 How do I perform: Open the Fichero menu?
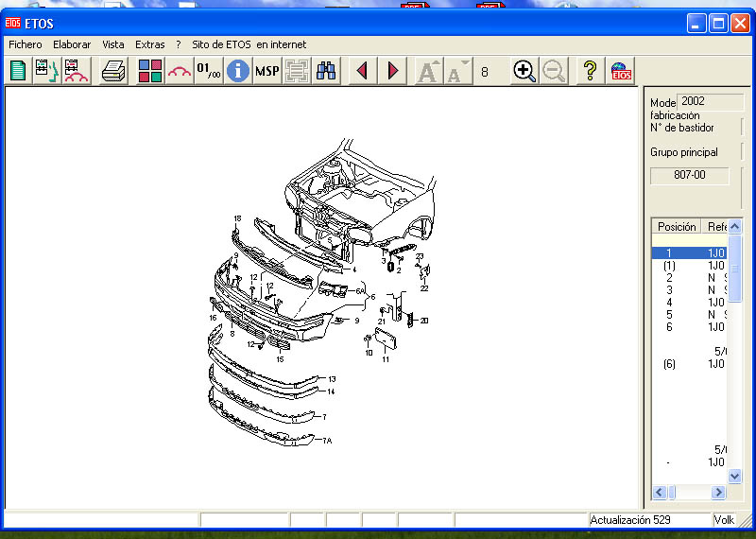tap(26, 44)
